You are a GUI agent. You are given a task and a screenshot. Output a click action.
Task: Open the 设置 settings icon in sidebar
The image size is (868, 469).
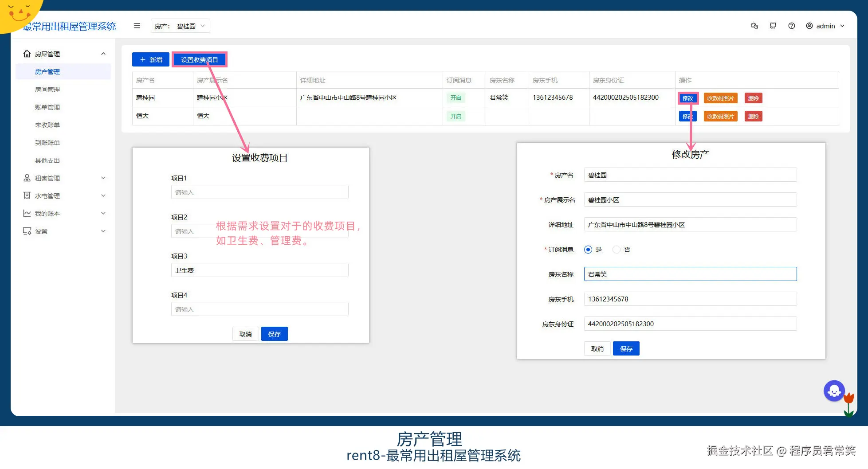27,231
